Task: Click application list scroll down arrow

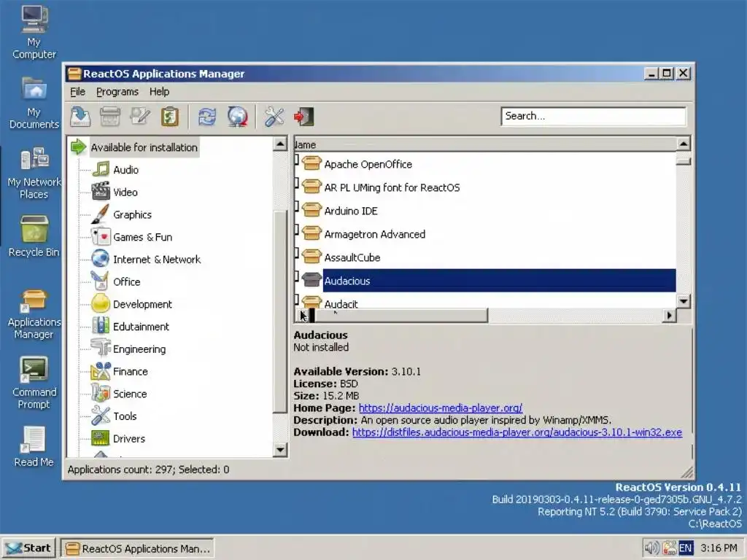Action: (683, 301)
